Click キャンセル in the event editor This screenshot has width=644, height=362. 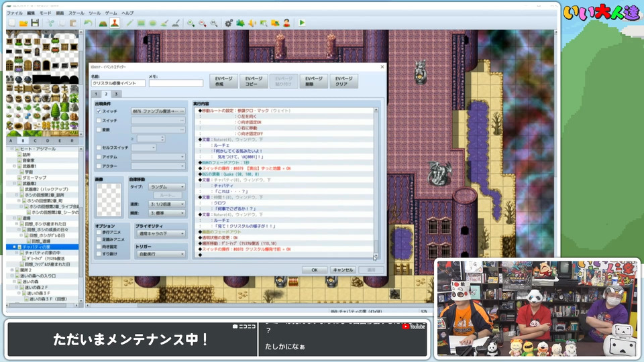(x=343, y=269)
